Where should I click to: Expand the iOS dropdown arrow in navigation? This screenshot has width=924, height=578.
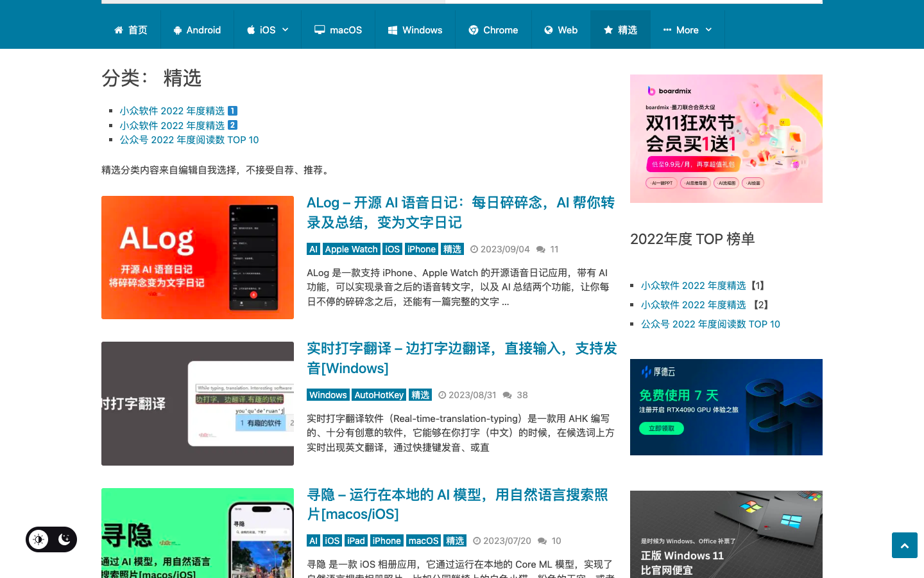pyautogui.click(x=286, y=30)
